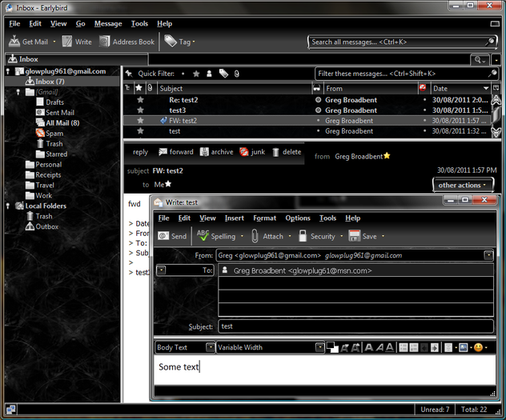
Task: Open Variable Width font dropdown
Action: (x=319, y=347)
